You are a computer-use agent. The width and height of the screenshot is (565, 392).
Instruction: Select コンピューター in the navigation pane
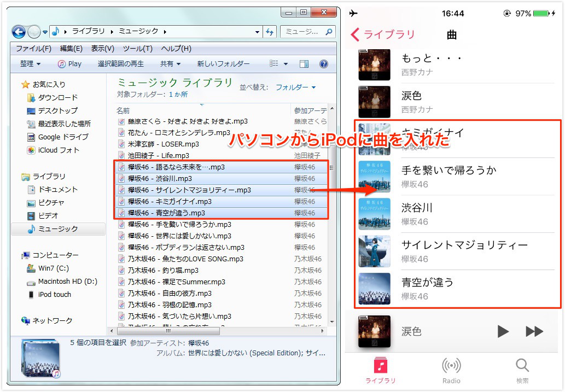(x=50, y=255)
